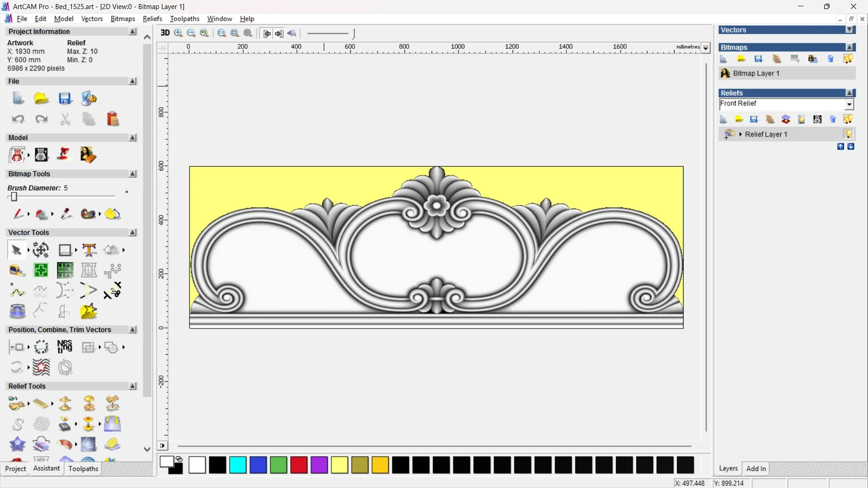Click the Brush Diameter slider handle

pos(14,197)
